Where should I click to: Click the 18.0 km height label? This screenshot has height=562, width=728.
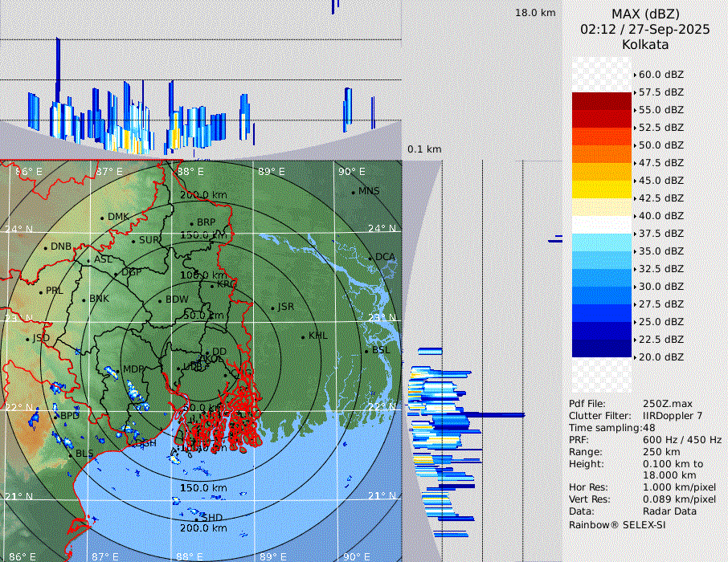[535, 13]
